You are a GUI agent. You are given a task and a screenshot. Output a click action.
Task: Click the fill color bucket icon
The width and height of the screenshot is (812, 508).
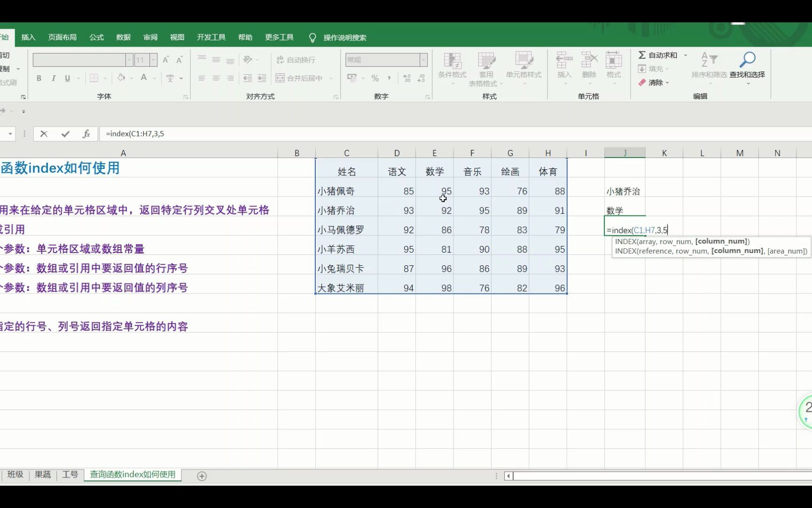coord(121,78)
